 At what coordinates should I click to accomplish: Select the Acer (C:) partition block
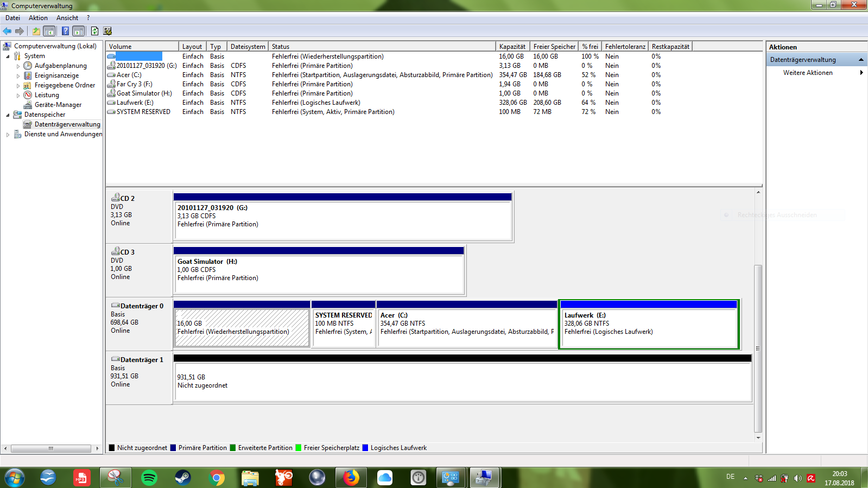467,324
